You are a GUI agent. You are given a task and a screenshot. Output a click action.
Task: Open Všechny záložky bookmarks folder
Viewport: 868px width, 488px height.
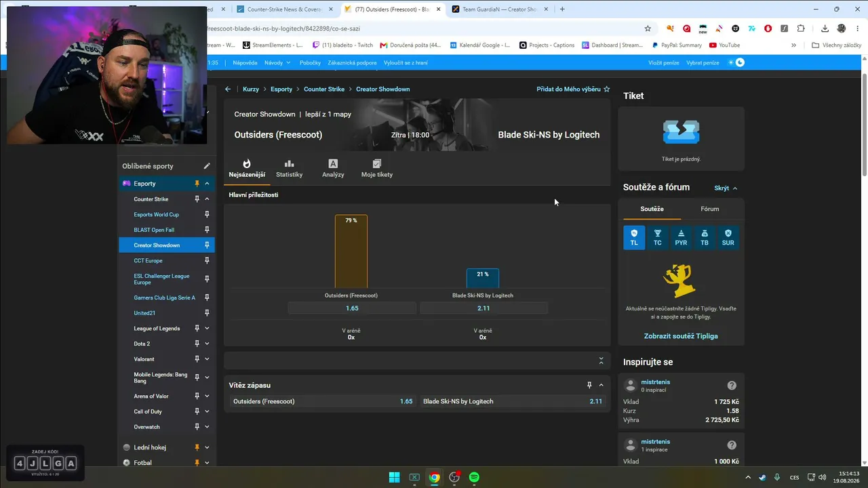pos(837,45)
